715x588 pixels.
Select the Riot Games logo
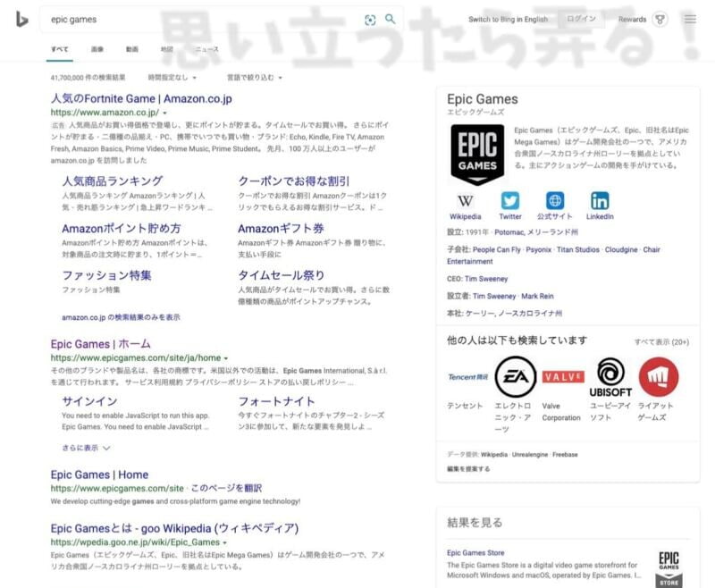point(659,377)
